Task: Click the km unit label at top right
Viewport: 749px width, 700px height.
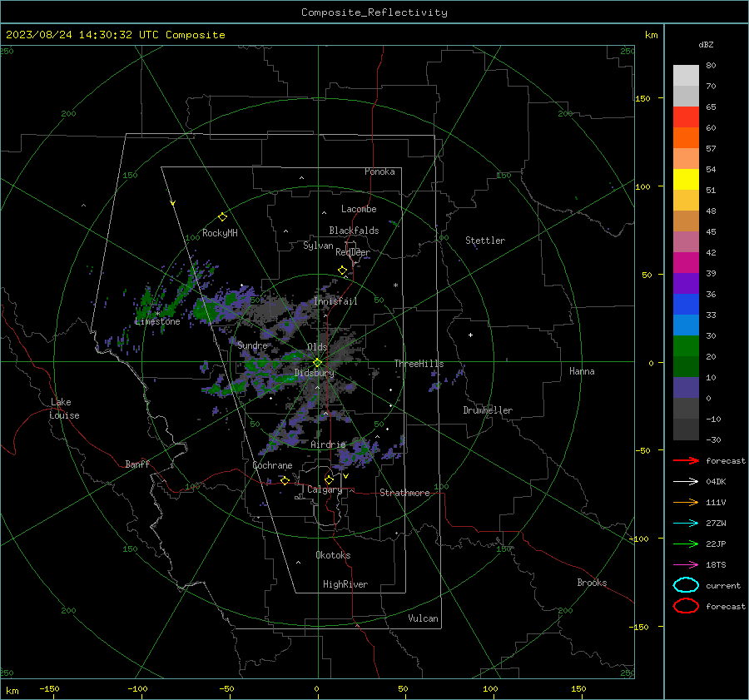Action: click(x=651, y=35)
